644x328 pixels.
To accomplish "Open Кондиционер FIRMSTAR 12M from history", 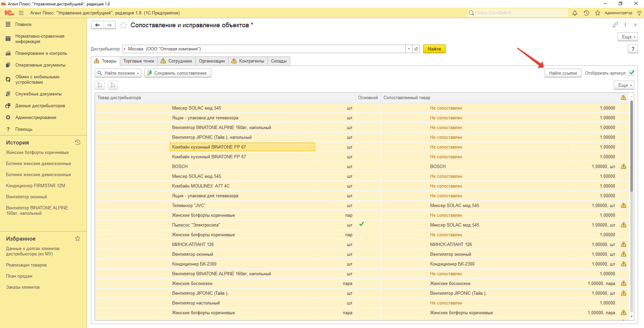I will click(x=36, y=186).
